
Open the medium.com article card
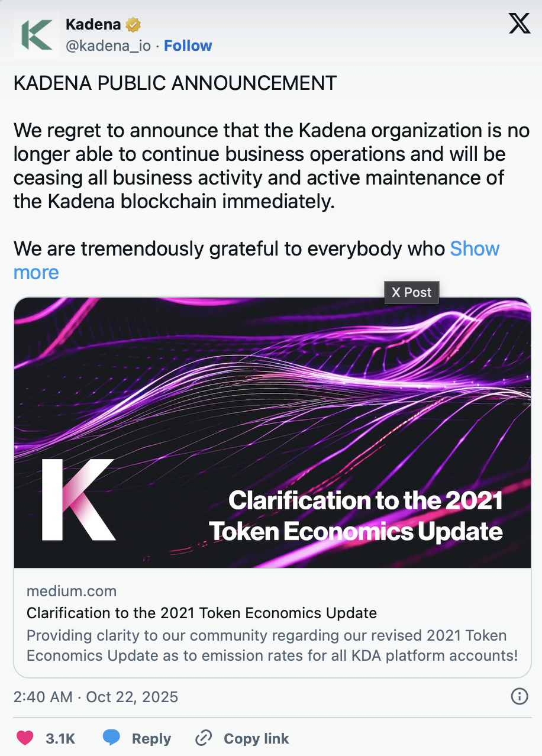[72, 591]
